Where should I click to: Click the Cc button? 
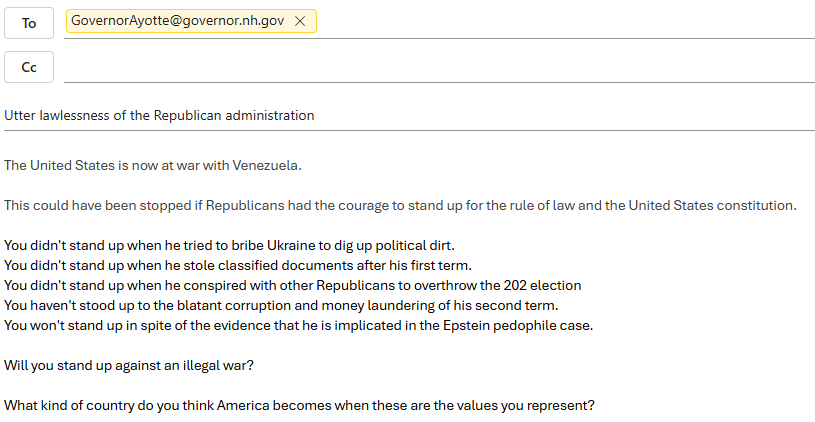[29, 67]
